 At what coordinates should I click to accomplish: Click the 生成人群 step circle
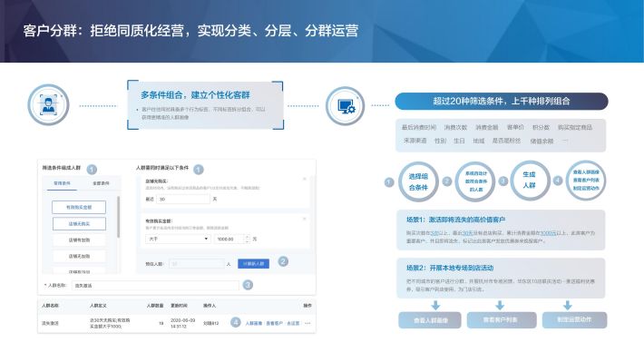(x=530, y=181)
